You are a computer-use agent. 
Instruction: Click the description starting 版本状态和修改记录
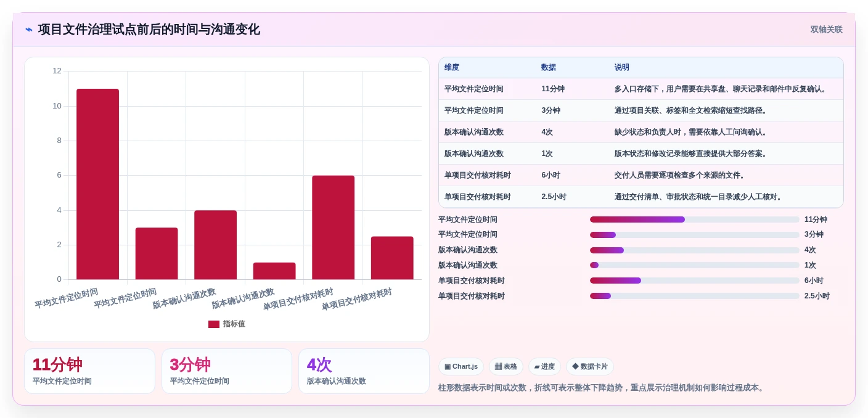(x=692, y=154)
